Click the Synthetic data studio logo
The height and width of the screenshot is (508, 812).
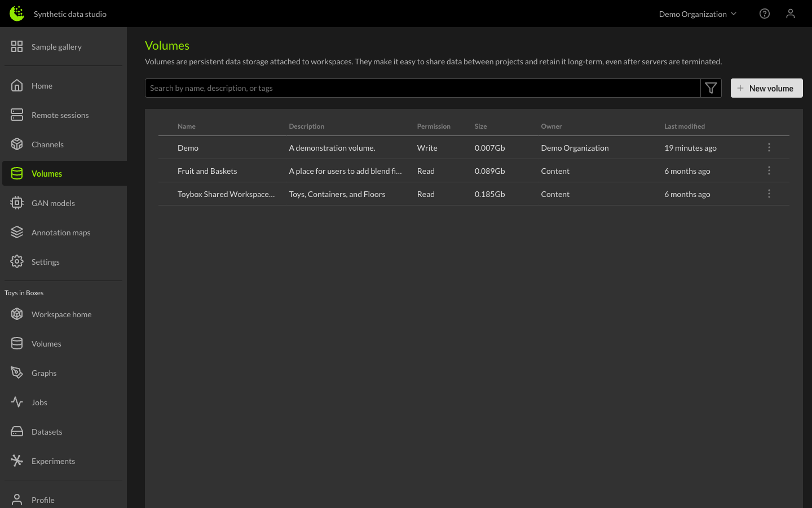pyautogui.click(x=17, y=14)
